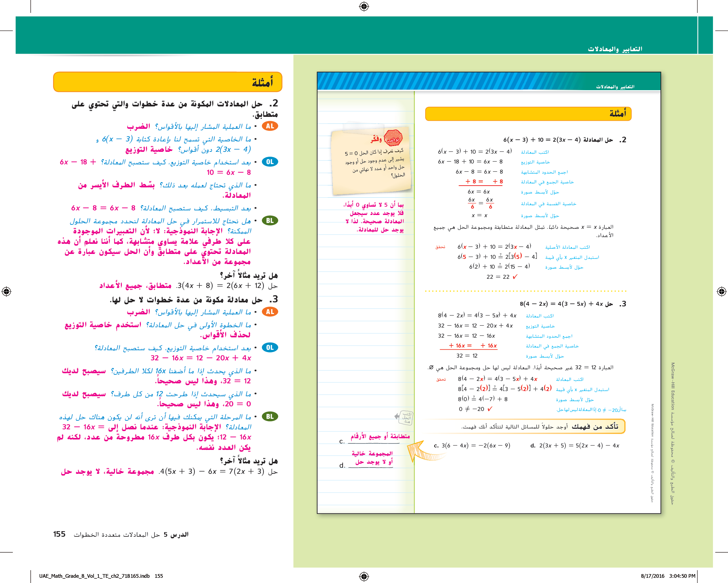728x583 pixels.
Task: Click the red stop sign on sticky note
Action: click(x=393, y=138)
